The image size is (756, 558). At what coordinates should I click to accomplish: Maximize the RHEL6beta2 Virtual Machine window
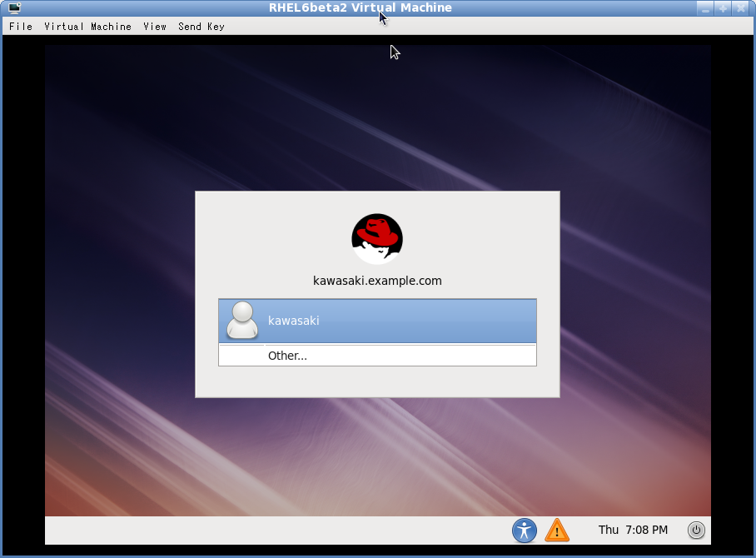(x=723, y=8)
